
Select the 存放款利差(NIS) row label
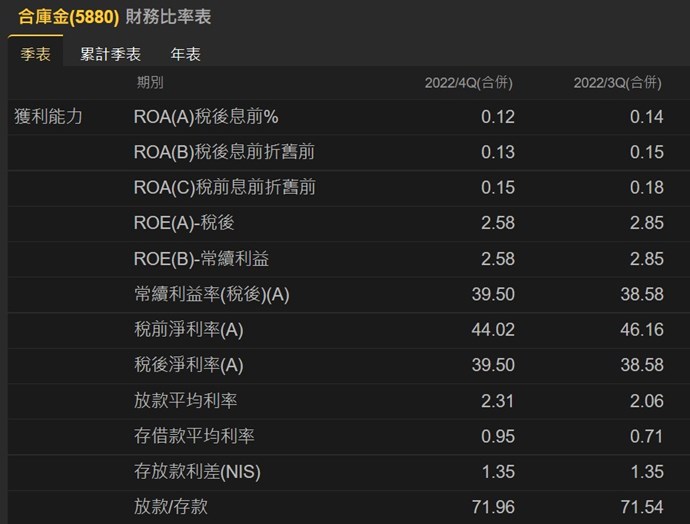click(x=197, y=472)
